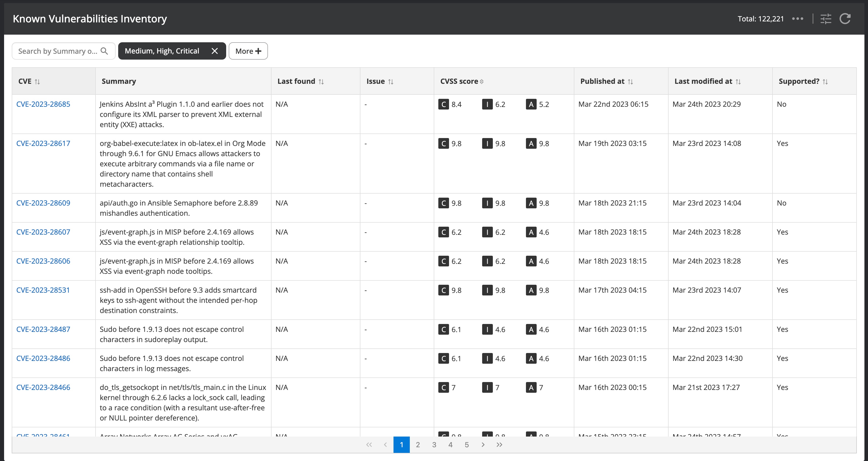The height and width of the screenshot is (461, 868).
Task: Go to next page arrow
Action: (483, 445)
